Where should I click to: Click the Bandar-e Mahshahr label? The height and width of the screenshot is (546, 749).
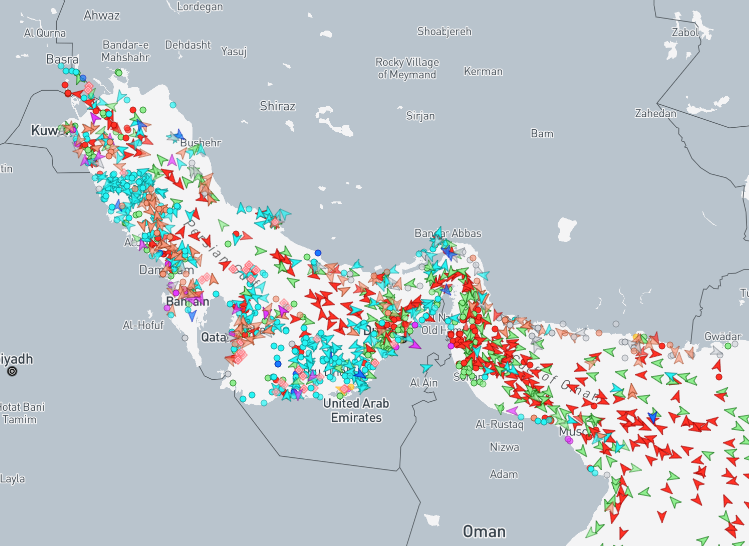126,51
